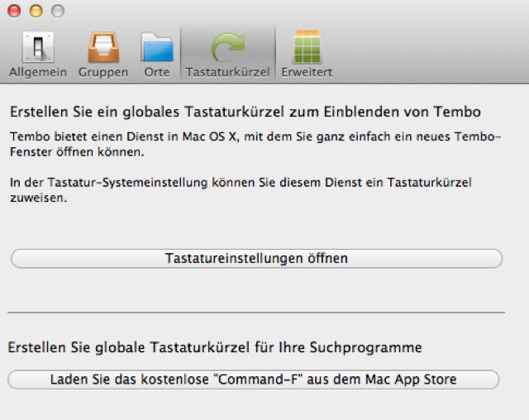This screenshot has height=420, width=529.
Task: Click the blue Orte folder icon
Action: click(156, 47)
